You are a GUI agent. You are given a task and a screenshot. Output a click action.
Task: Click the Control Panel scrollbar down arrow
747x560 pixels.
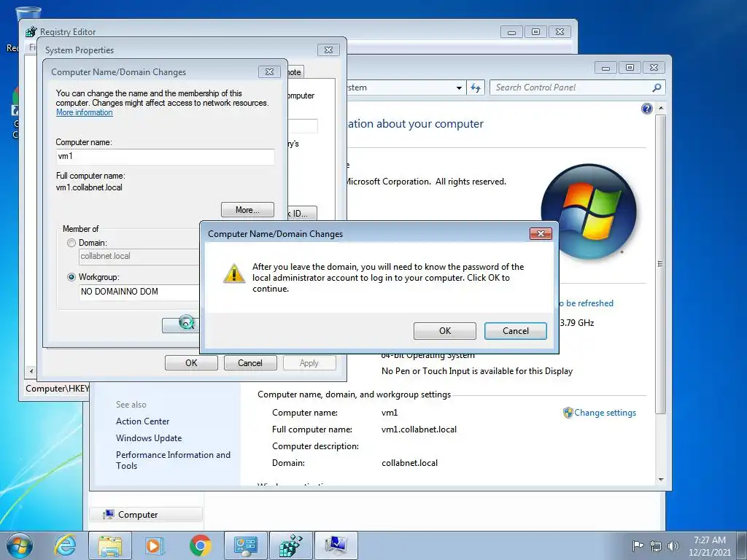tap(660, 480)
